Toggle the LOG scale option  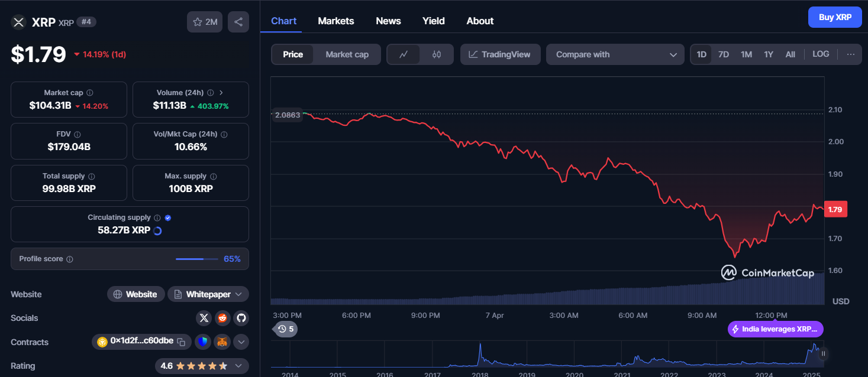(821, 54)
